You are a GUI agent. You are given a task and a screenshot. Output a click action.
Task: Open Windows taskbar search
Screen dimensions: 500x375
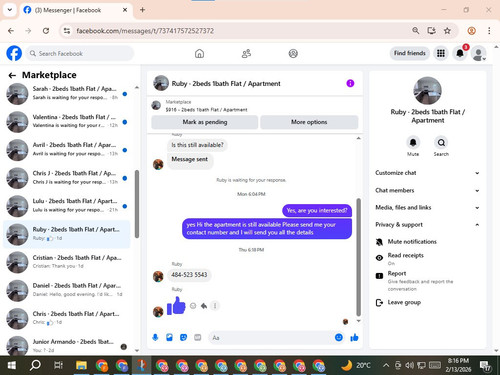[35, 365]
